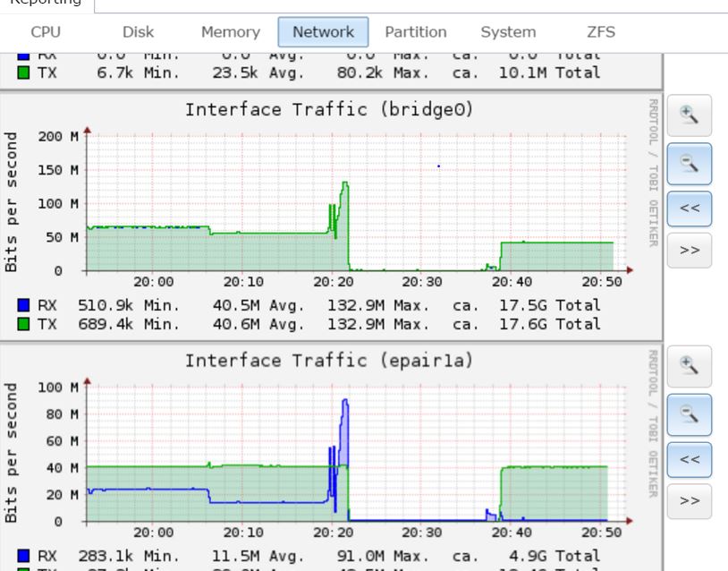Click the bridge0 RX minimum value 510.9k

[x=106, y=305]
